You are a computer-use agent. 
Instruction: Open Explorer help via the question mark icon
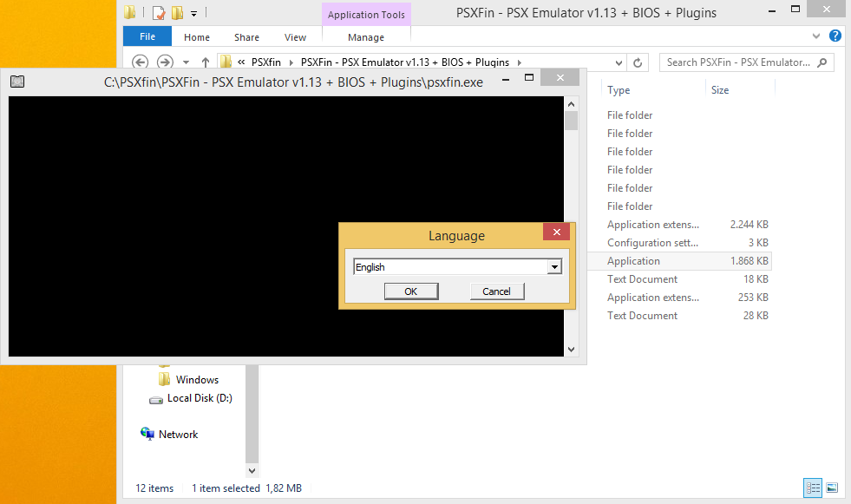[835, 36]
